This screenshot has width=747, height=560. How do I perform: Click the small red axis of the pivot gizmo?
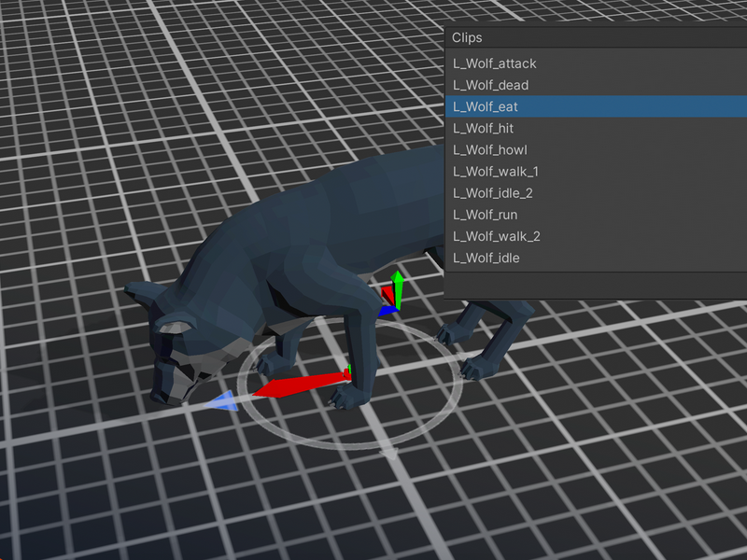pyautogui.click(x=388, y=295)
